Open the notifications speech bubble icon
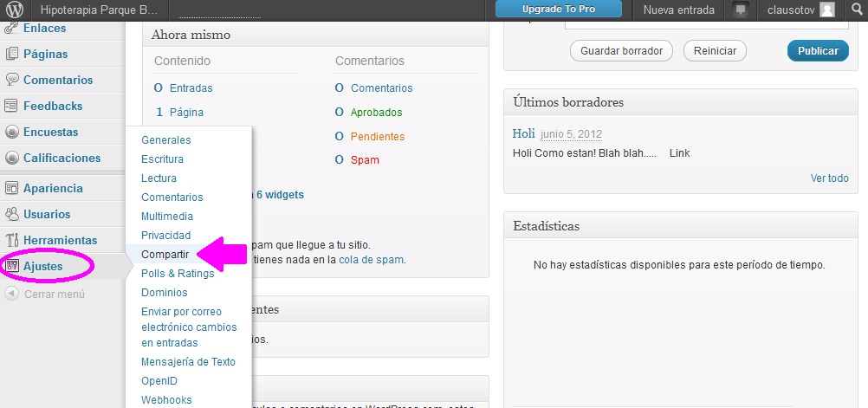The width and height of the screenshot is (868, 408). tap(740, 10)
